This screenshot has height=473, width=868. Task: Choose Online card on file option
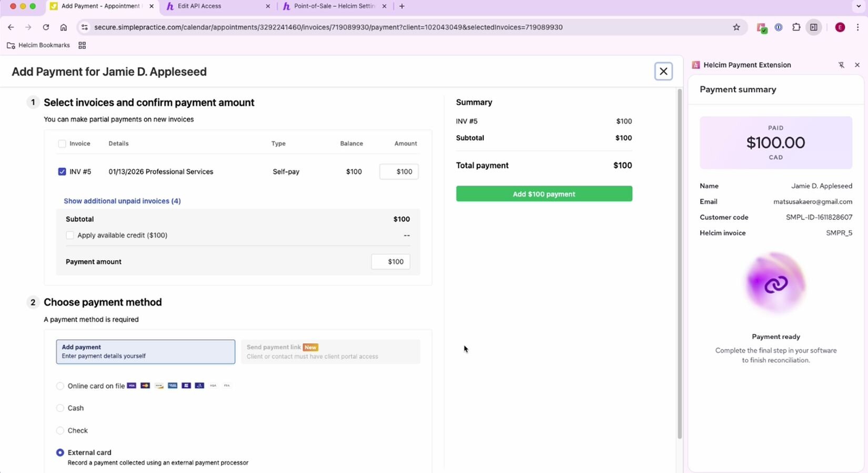[x=60, y=386]
